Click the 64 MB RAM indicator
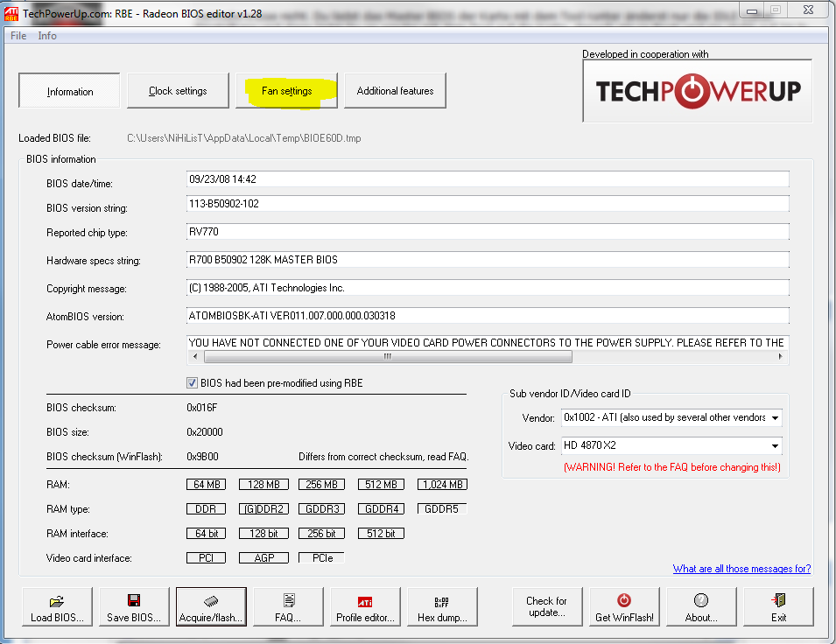This screenshot has width=836, height=644. coord(207,485)
